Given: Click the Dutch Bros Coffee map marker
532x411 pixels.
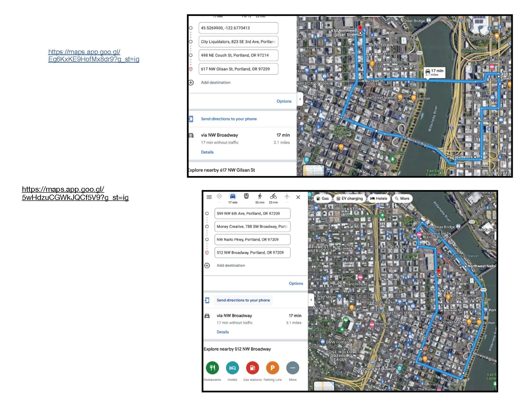Looking at the screenshot, I should tap(497, 37).
